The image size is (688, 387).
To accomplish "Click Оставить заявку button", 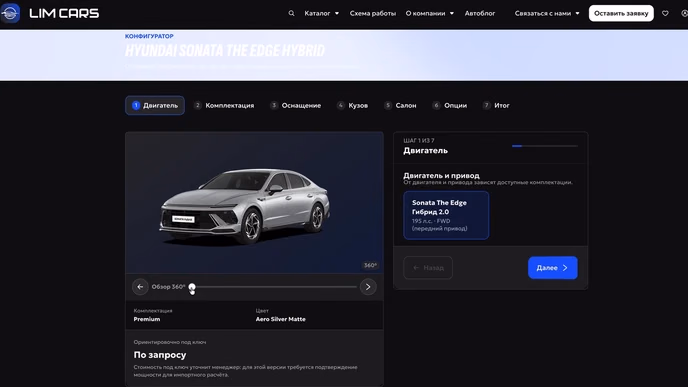I will click(x=621, y=13).
